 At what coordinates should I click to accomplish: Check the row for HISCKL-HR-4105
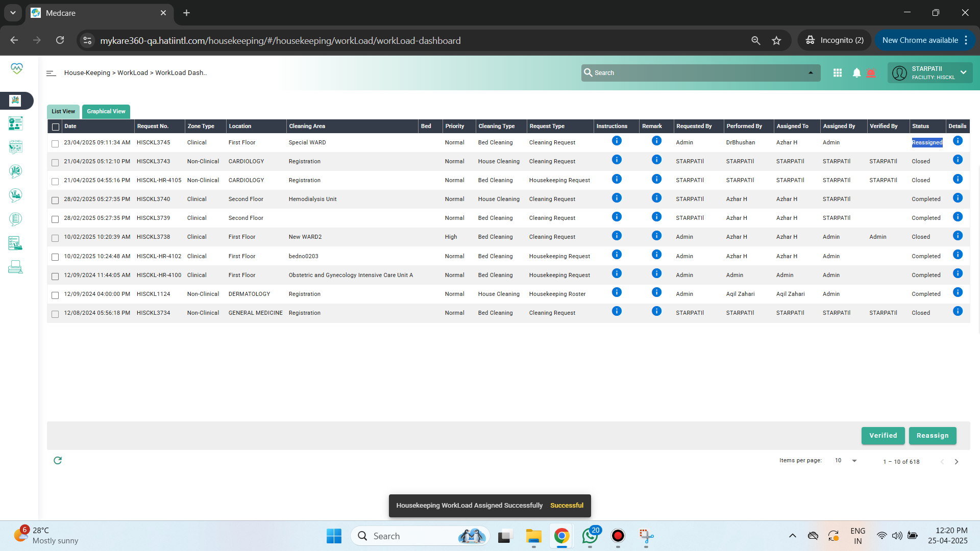click(55, 182)
